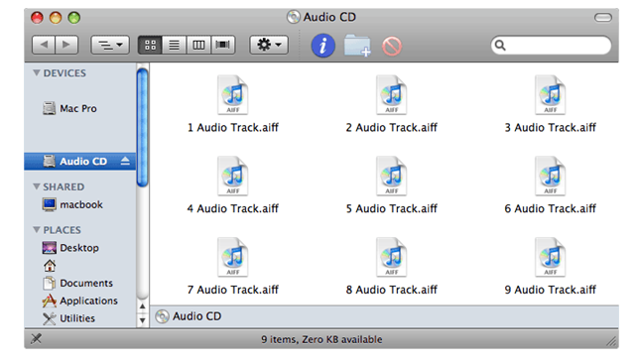Collapse the PLACES section
The width and height of the screenshot is (639, 364).
click(x=37, y=230)
